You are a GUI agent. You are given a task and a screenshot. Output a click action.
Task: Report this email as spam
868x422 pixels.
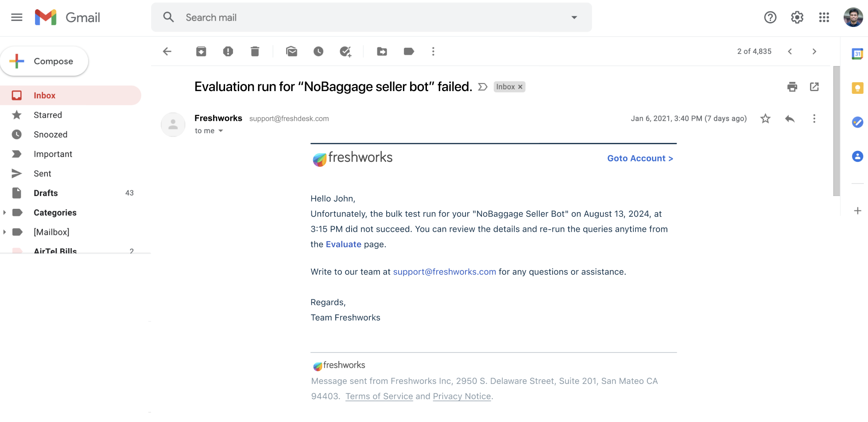point(228,51)
